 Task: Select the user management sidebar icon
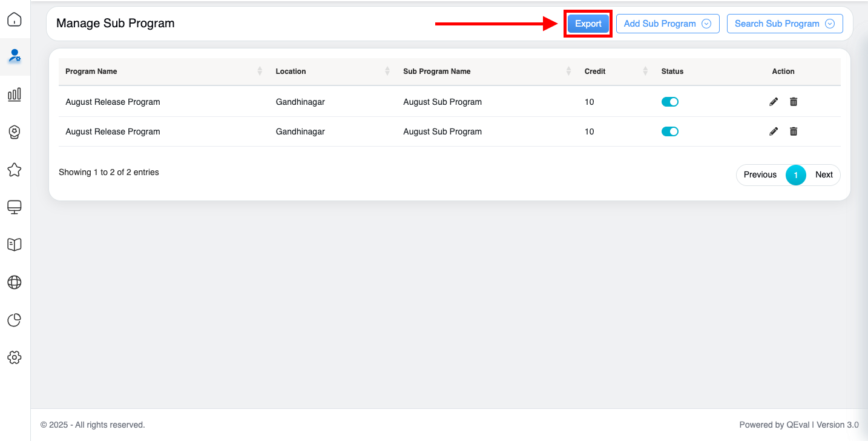point(15,56)
